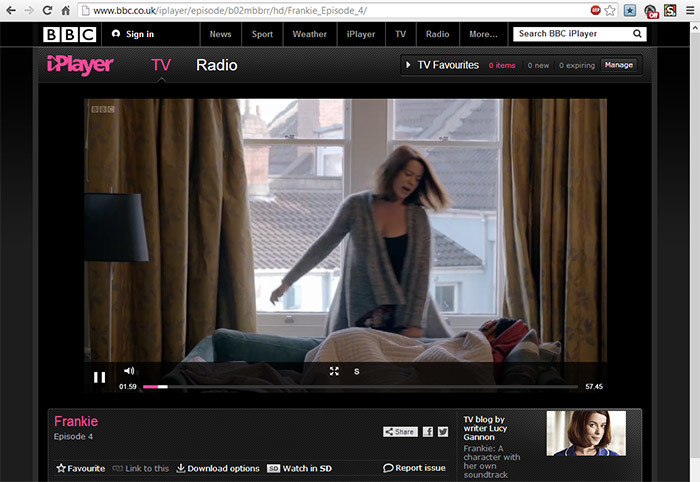
Task: Click the video progress bar
Action: click(x=360, y=386)
